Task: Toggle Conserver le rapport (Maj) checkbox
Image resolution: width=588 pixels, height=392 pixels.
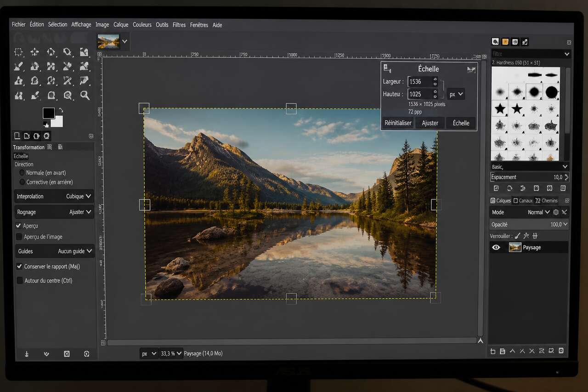Action: click(19, 266)
